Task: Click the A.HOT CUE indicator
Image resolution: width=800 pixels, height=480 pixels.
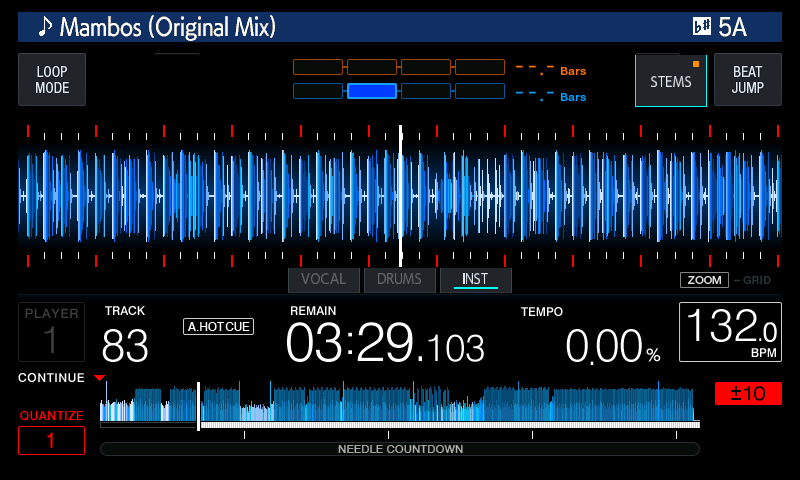Action: tap(218, 326)
